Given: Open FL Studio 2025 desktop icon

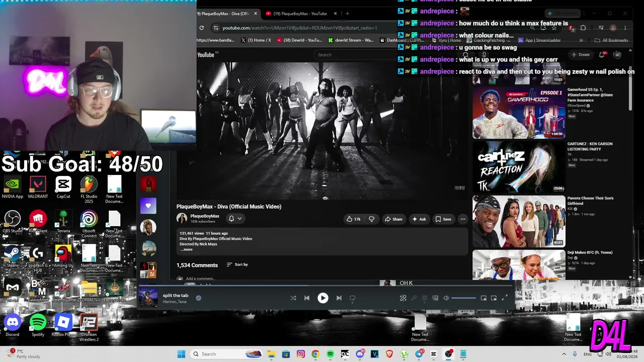Looking at the screenshot, I should [89, 190].
